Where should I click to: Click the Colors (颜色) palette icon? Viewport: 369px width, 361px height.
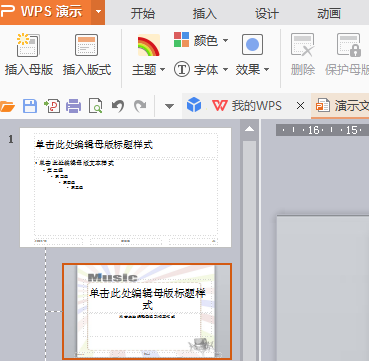click(181, 39)
